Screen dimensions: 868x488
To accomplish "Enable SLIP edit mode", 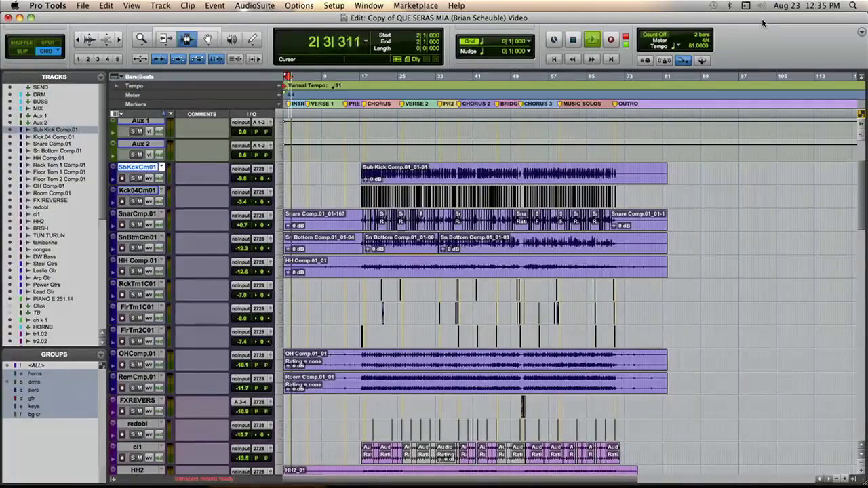I will tap(22, 51).
